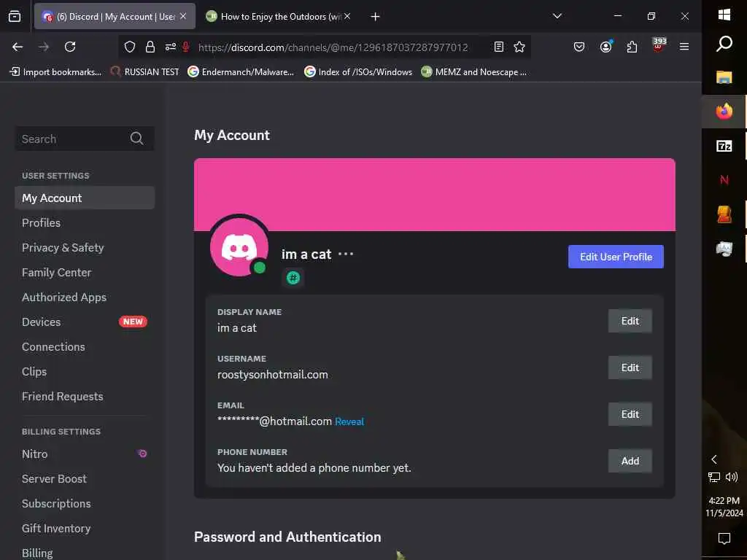Screen dimensions: 747x560
Task: Open Endermanch/Malware bookmark
Action: pyautogui.click(x=241, y=72)
